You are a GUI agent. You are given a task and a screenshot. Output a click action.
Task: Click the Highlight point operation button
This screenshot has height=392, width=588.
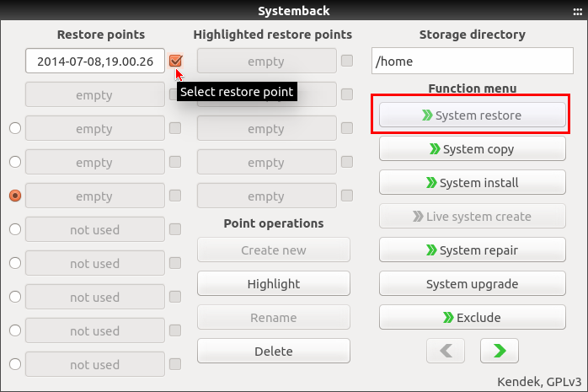274,283
